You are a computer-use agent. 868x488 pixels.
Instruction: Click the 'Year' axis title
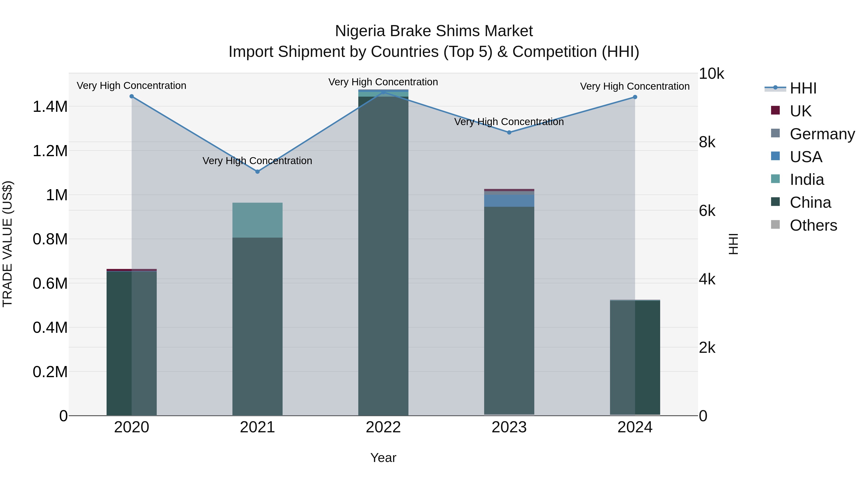pos(383,458)
